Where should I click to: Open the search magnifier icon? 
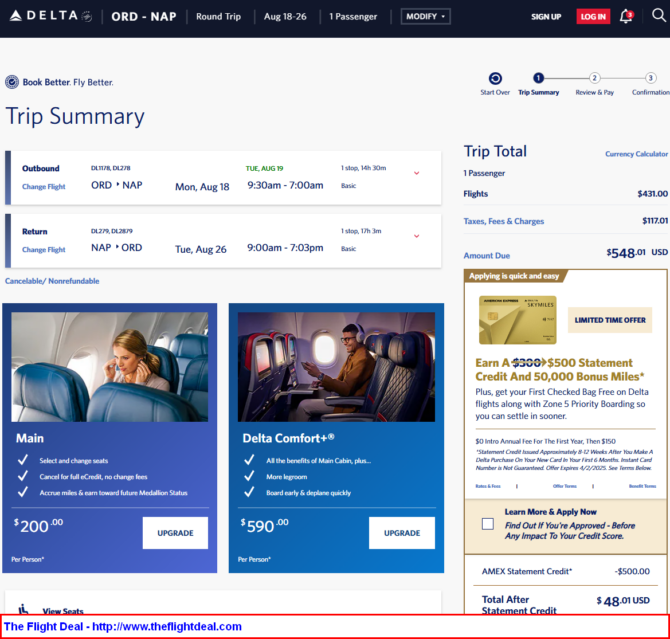pyautogui.click(x=658, y=16)
